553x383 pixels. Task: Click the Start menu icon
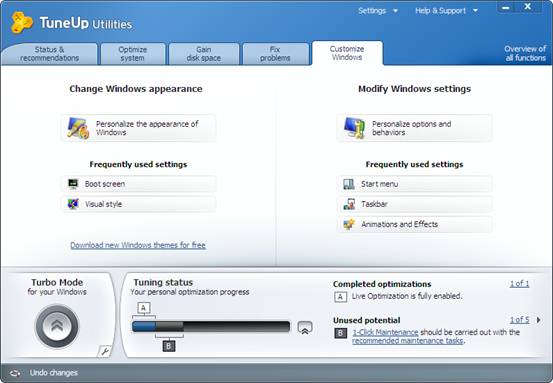point(349,184)
